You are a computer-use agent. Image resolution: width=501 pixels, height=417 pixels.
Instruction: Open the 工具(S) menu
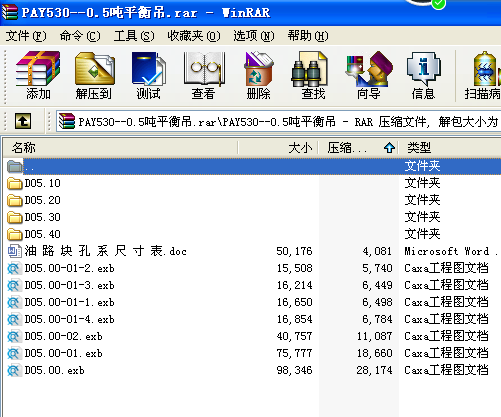click(134, 36)
